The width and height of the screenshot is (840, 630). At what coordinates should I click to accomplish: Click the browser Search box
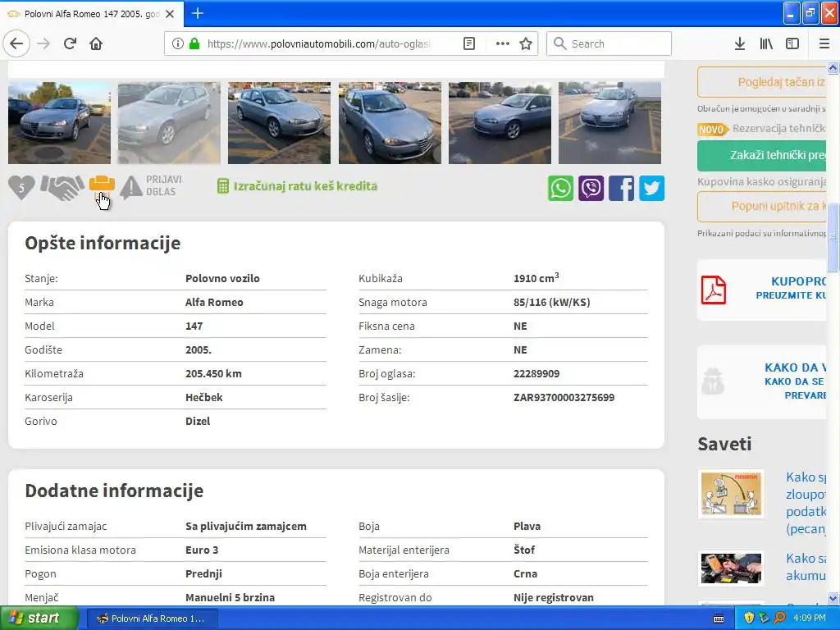(x=609, y=44)
